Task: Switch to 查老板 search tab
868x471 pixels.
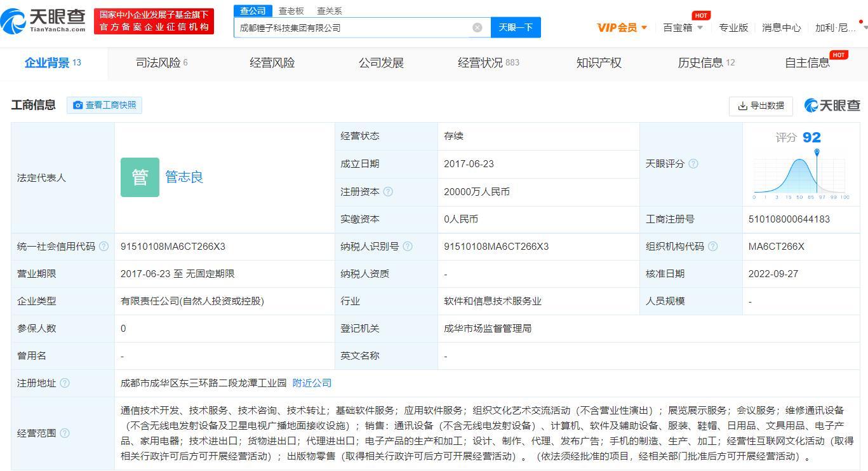Action: coord(291,11)
